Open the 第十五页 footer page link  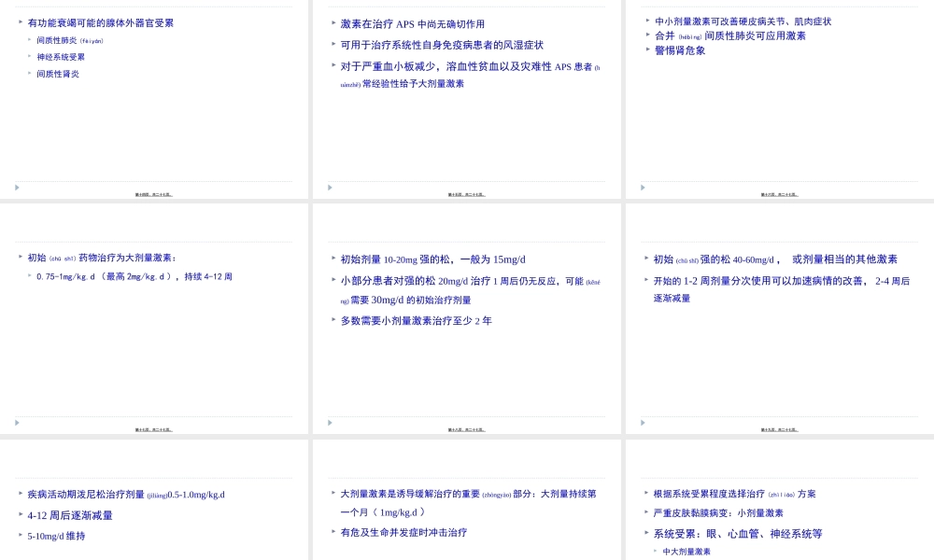click(465, 193)
